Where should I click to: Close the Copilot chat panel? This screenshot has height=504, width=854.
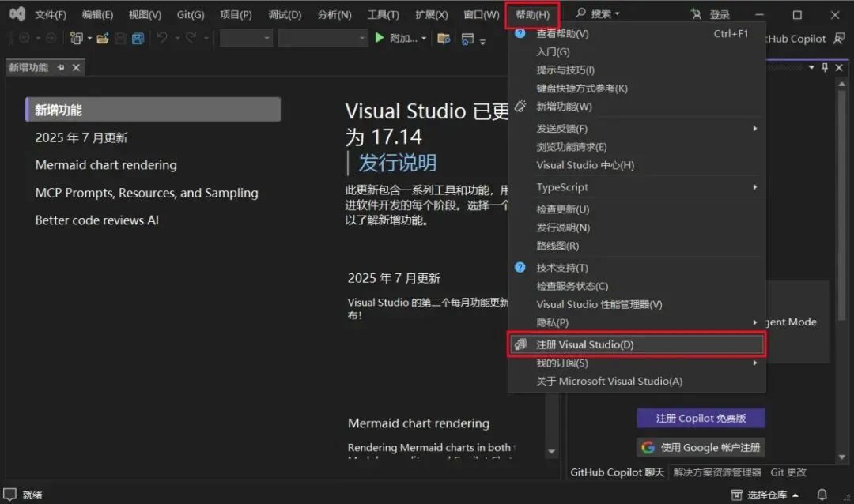point(839,67)
